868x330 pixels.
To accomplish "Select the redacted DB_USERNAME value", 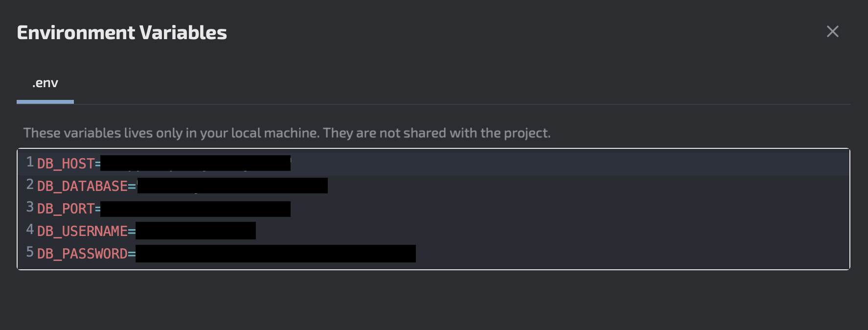I will click(196, 231).
